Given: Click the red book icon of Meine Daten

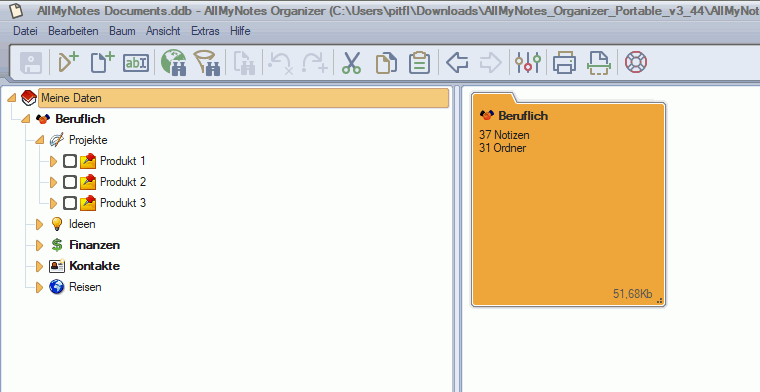Looking at the screenshot, I should coord(29,98).
